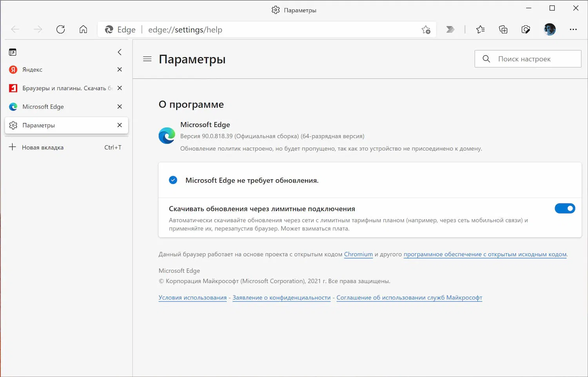
Task: Click the Home button
Action: (x=83, y=29)
